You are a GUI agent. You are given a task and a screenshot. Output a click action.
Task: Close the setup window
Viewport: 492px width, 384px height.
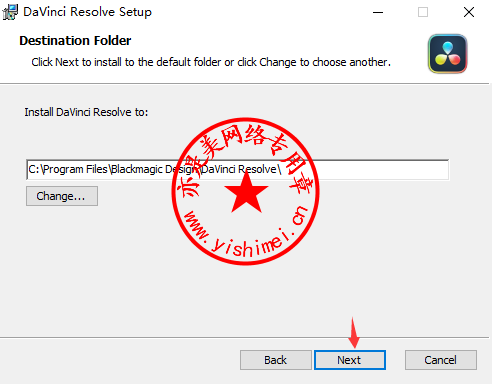click(469, 12)
